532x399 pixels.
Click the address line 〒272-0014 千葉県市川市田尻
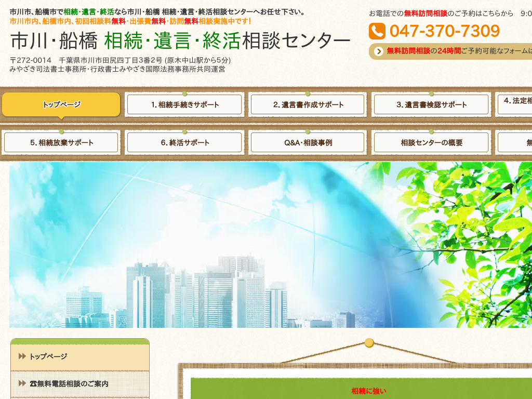point(120,60)
